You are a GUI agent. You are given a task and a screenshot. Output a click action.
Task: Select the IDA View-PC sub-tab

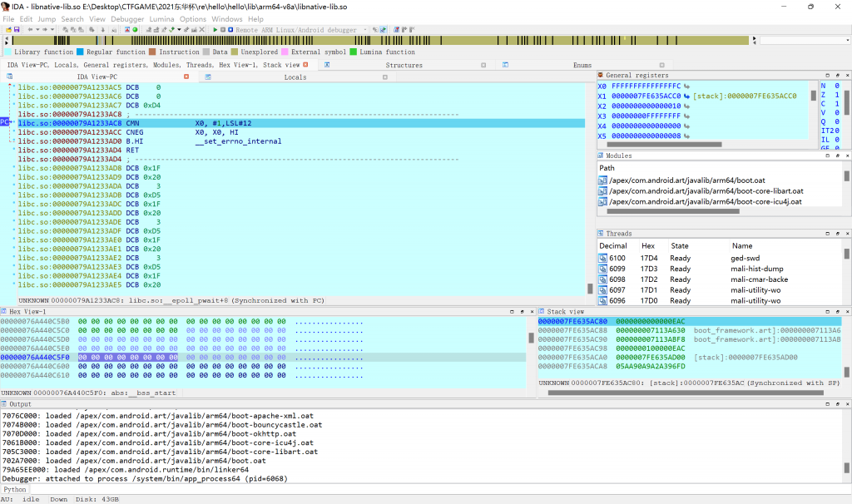point(97,77)
